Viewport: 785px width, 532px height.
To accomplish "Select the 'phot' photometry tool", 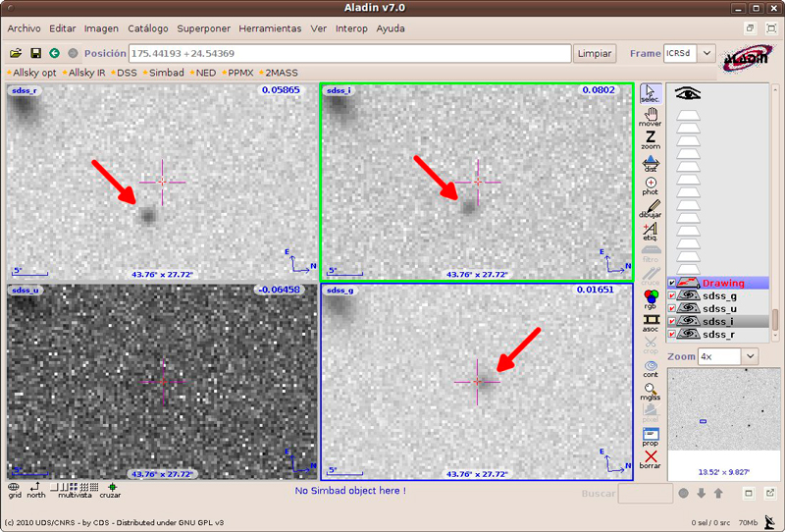I will point(651,186).
